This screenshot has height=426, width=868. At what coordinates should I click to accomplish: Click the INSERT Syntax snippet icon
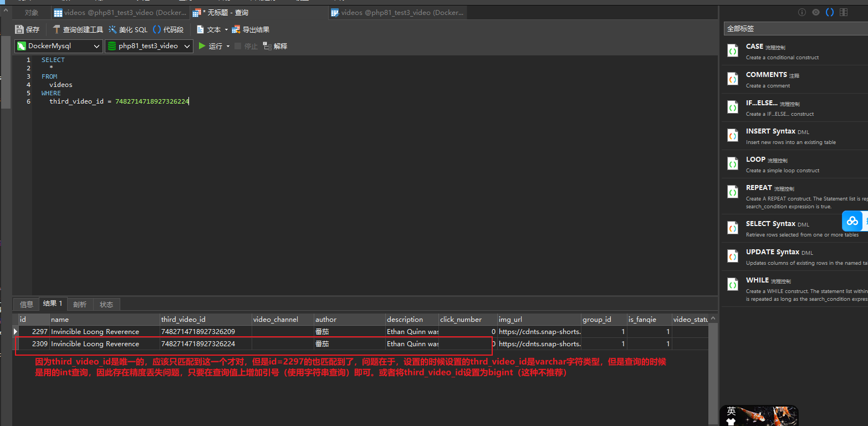(x=733, y=136)
